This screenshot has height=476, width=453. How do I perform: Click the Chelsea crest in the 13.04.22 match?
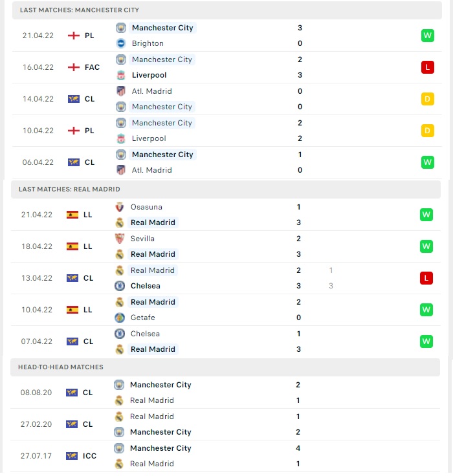pyautogui.click(x=120, y=286)
